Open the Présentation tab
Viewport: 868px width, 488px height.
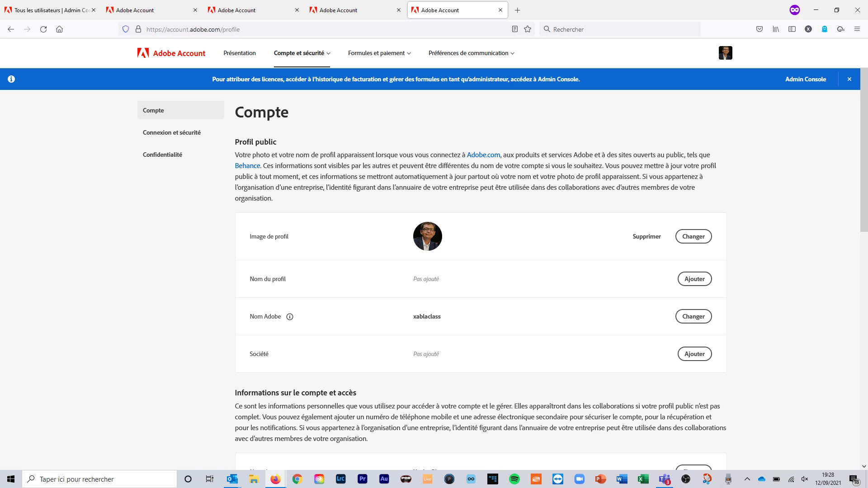click(240, 53)
